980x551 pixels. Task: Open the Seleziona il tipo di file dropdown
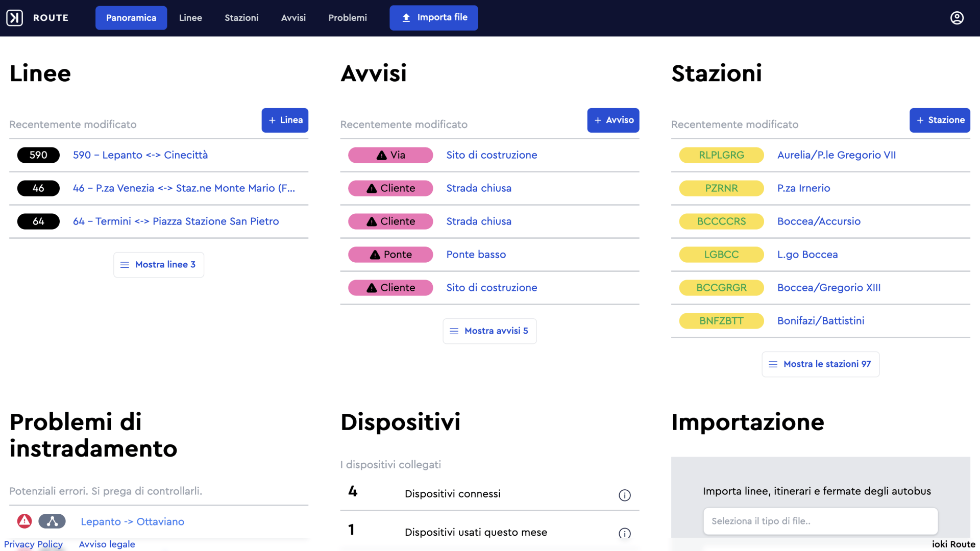point(820,521)
